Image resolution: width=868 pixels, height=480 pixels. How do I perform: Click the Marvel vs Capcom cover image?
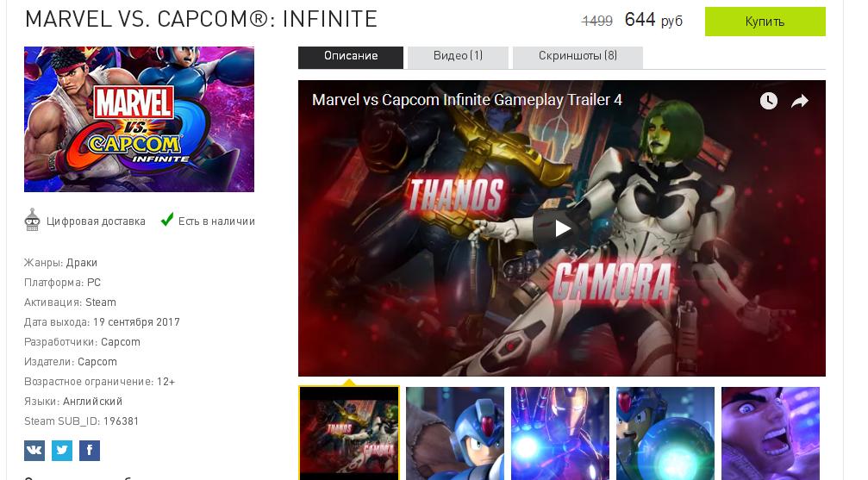[x=139, y=119]
